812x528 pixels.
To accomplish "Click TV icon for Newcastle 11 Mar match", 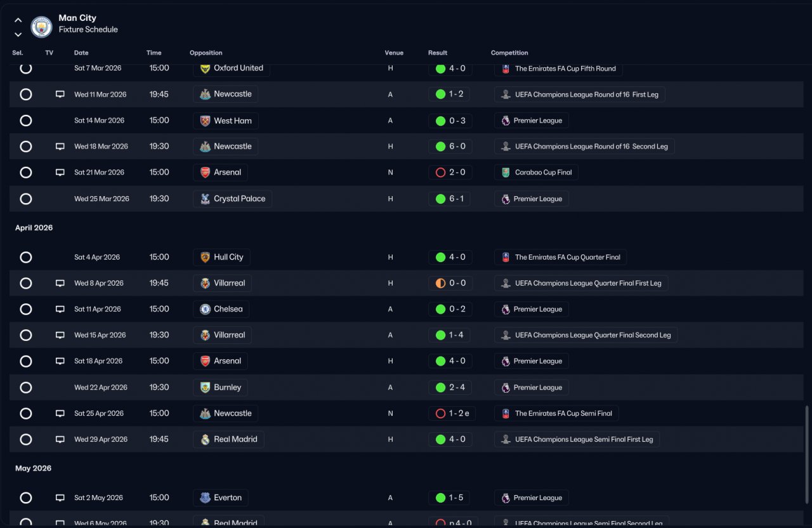I will click(60, 95).
